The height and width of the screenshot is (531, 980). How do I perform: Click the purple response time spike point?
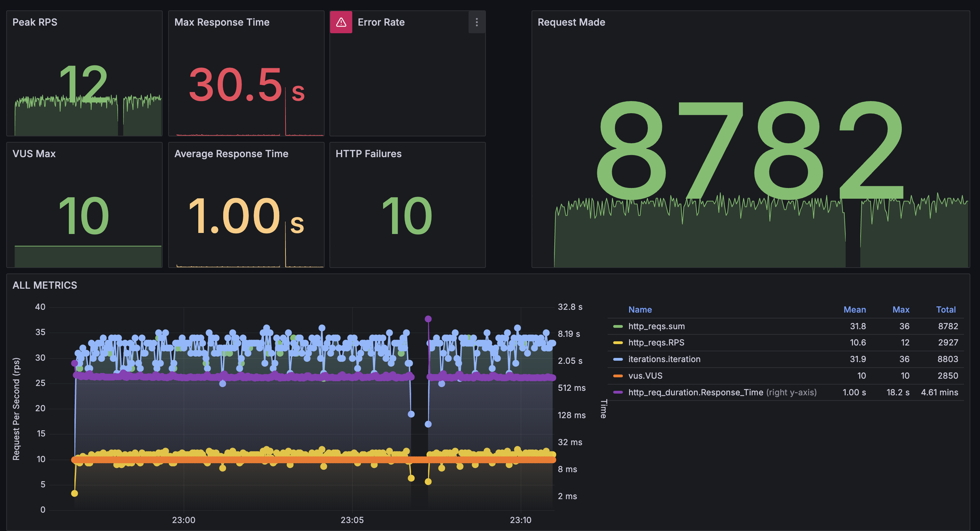click(x=428, y=318)
